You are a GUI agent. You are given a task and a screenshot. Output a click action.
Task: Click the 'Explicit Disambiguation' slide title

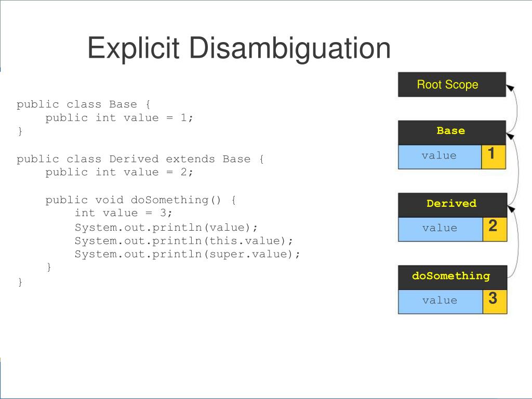[x=239, y=48]
